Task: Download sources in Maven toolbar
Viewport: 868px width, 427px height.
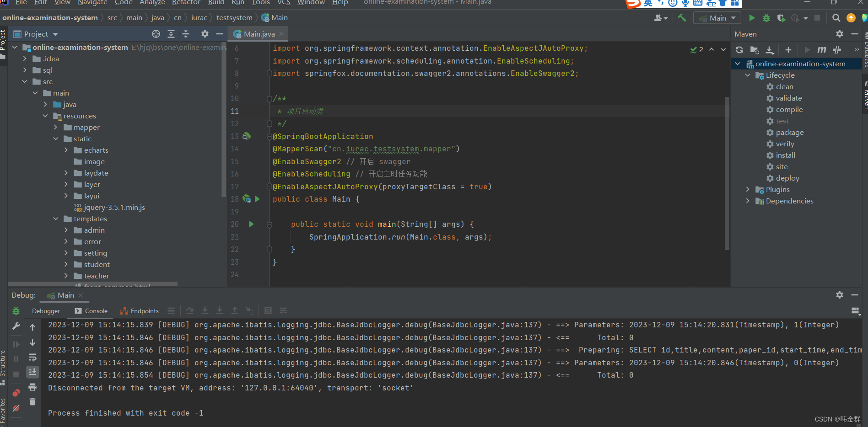Action: point(770,50)
